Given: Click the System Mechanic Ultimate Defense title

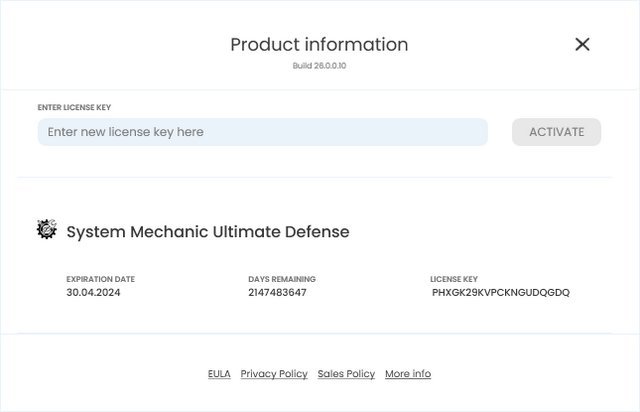Looking at the screenshot, I should 208,232.
